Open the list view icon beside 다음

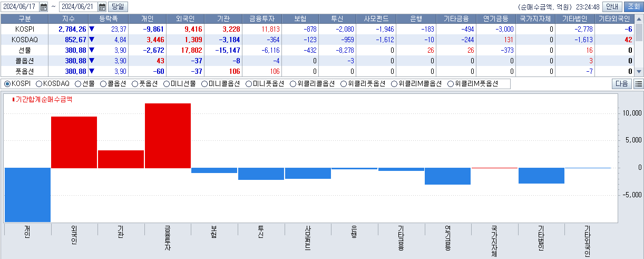(x=638, y=83)
